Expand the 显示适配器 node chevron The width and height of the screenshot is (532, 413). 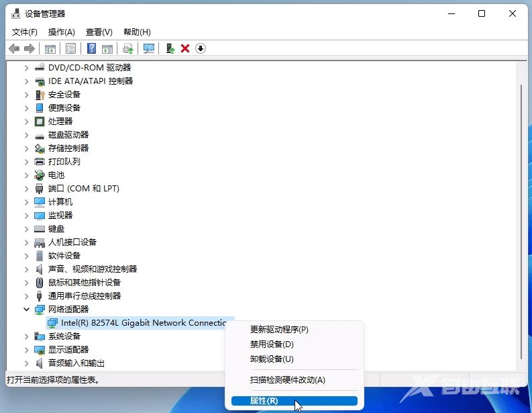26,349
